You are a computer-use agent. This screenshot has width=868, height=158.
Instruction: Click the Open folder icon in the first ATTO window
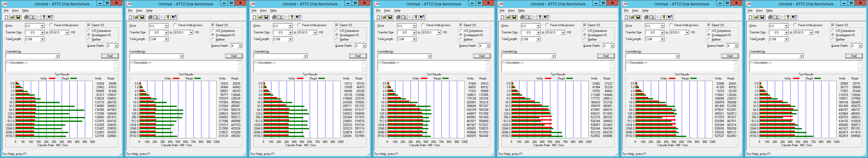12,17
